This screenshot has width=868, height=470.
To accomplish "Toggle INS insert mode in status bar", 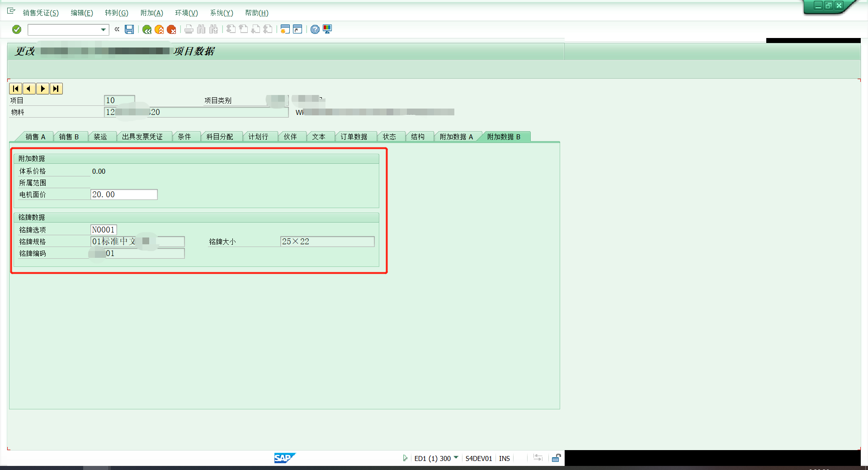I will 505,458.
